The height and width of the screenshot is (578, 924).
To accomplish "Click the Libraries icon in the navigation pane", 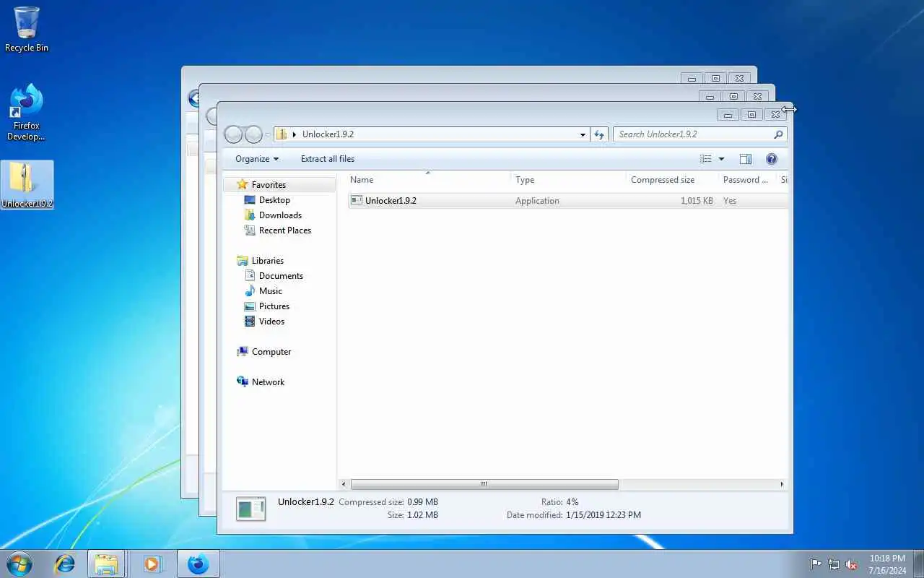I will point(243,261).
